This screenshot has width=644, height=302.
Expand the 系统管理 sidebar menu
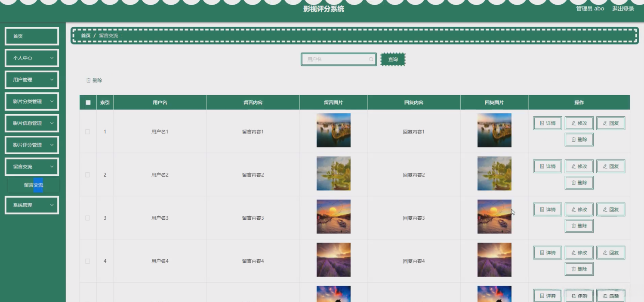click(x=32, y=205)
